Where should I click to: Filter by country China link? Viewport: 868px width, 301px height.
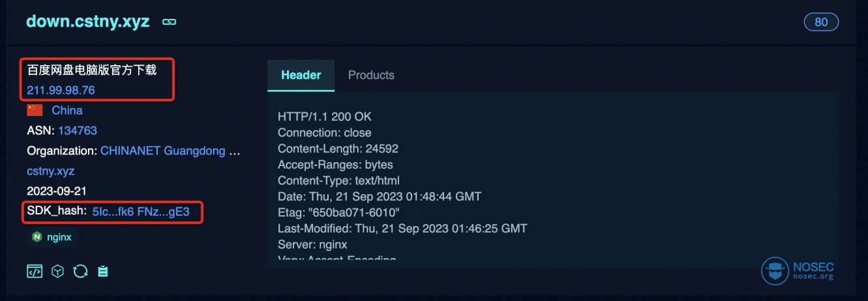click(x=67, y=110)
